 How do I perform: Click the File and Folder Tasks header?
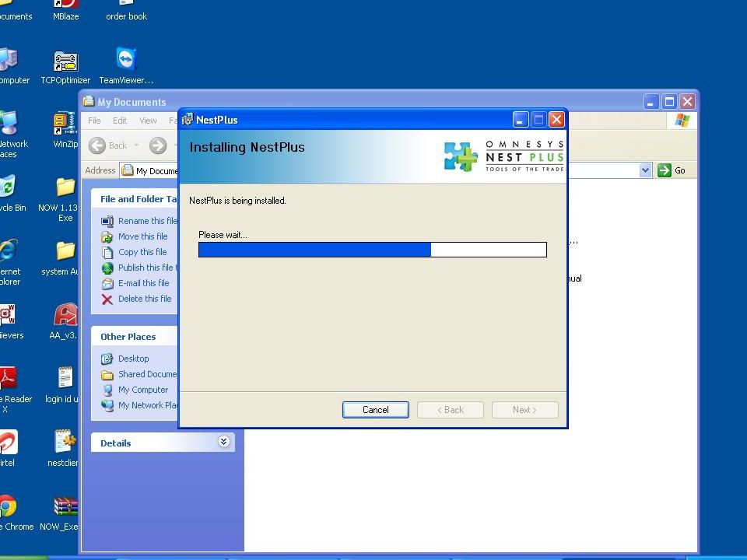click(x=135, y=199)
